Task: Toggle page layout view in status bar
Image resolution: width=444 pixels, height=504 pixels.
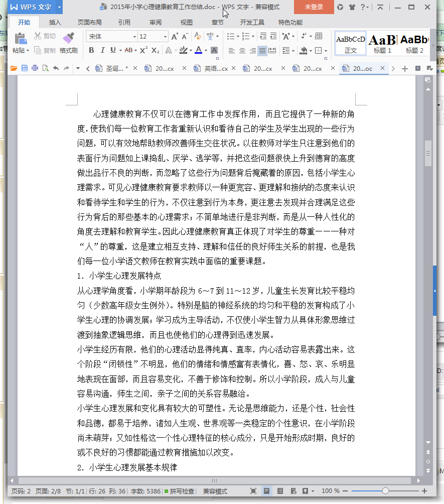Action: [x=266, y=491]
